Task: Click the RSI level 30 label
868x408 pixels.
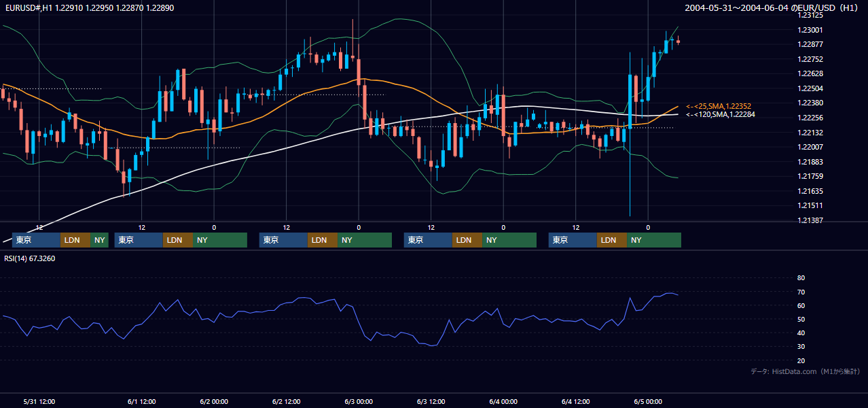Action: (x=801, y=347)
